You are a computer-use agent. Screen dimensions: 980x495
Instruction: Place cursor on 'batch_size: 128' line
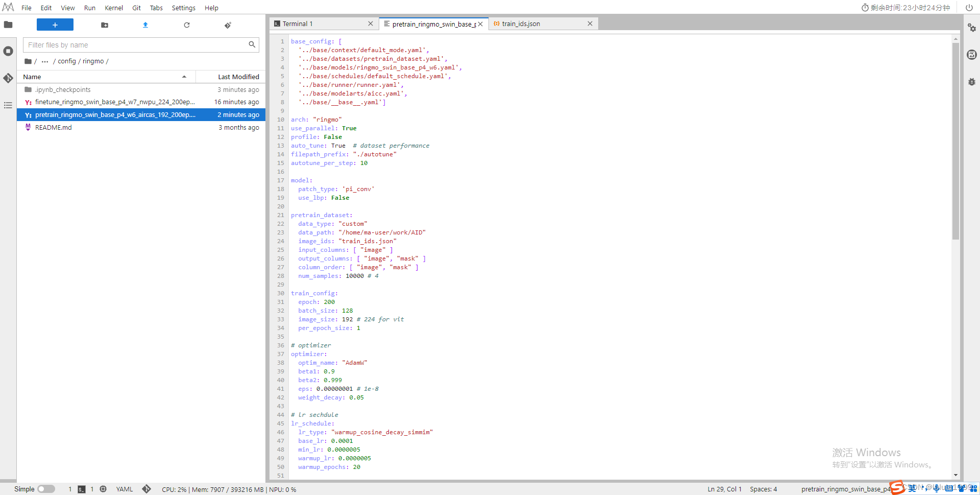pyautogui.click(x=326, y=311)
